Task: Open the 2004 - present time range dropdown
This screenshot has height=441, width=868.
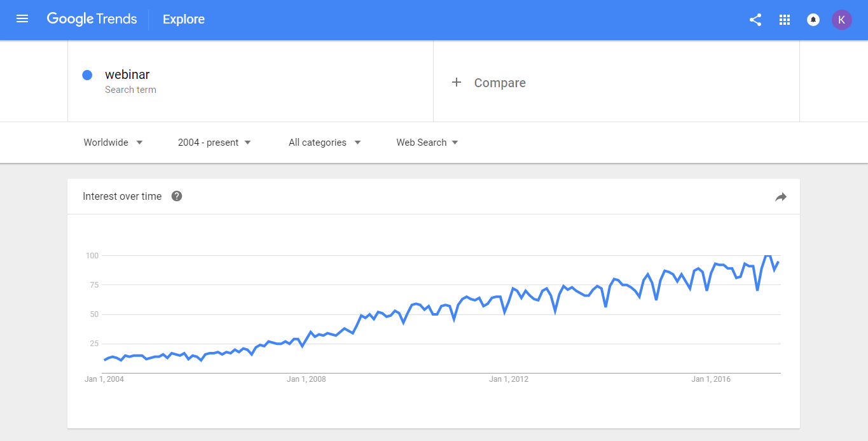Action: pos(215,143)
